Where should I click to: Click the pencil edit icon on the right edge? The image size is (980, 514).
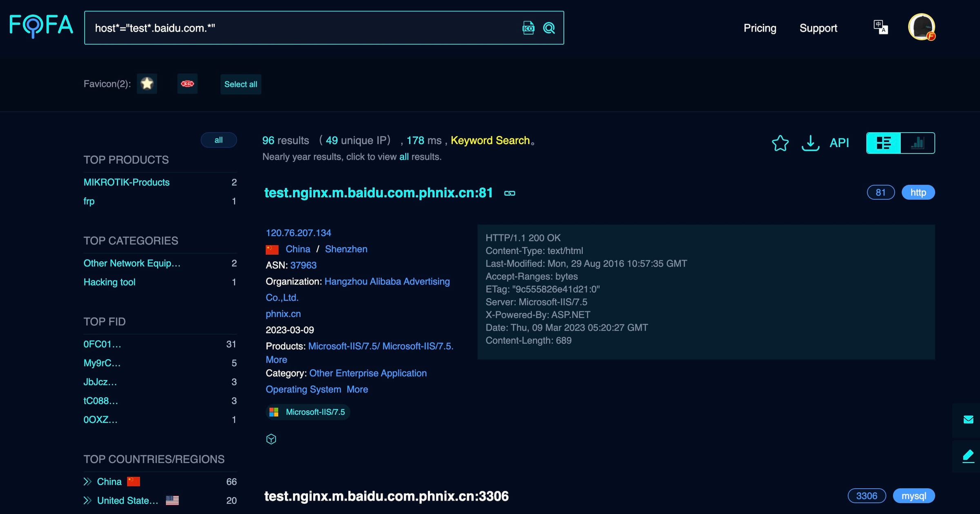tap(968, 456)
